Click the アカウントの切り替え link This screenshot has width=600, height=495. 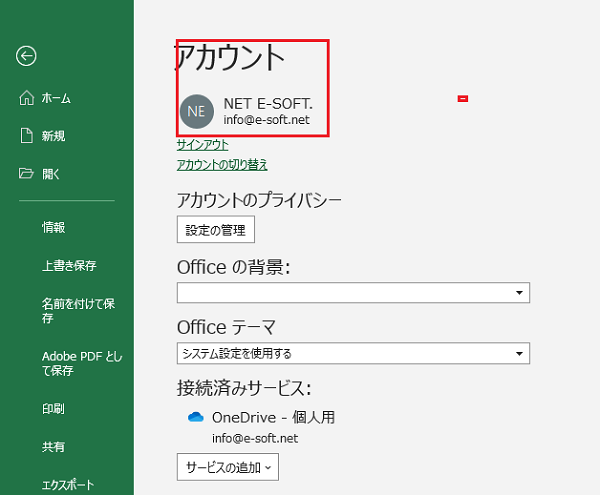click(x=222, y=164)
